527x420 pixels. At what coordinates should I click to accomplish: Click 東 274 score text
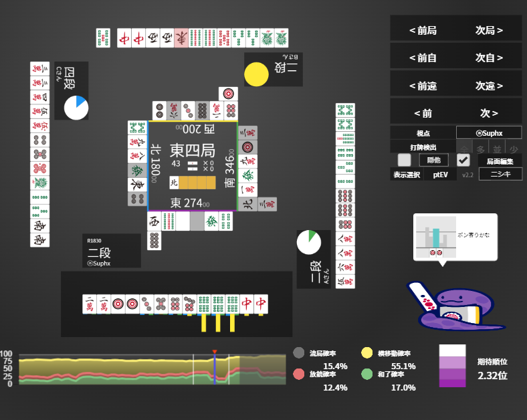click(190, 203)
